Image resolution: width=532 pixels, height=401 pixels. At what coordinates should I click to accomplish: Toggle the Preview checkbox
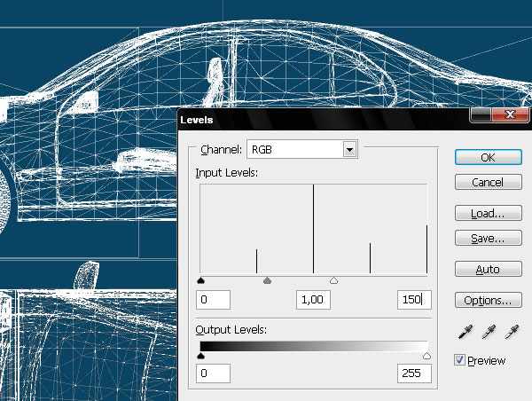point(459,360)
